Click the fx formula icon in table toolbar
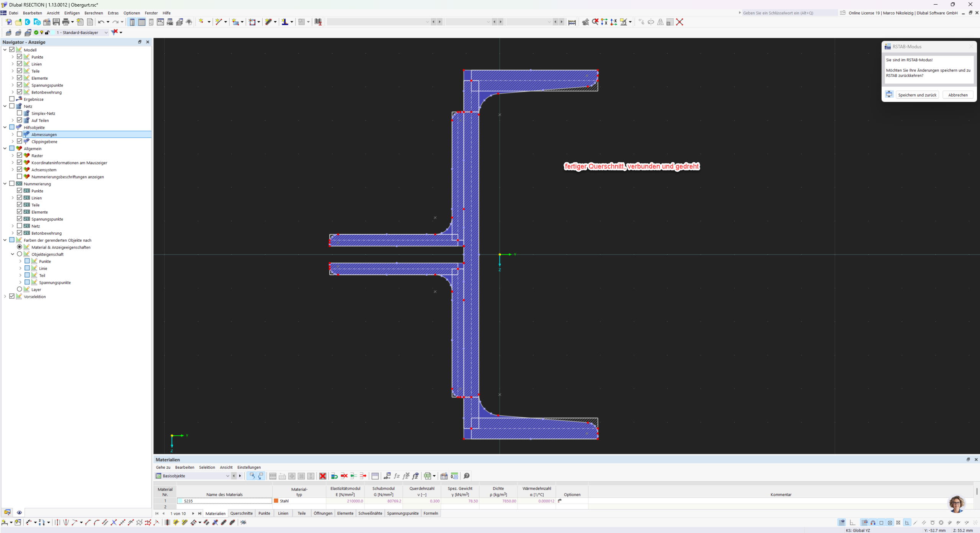Viewport: 980px width, 533px height. (397, 476)
